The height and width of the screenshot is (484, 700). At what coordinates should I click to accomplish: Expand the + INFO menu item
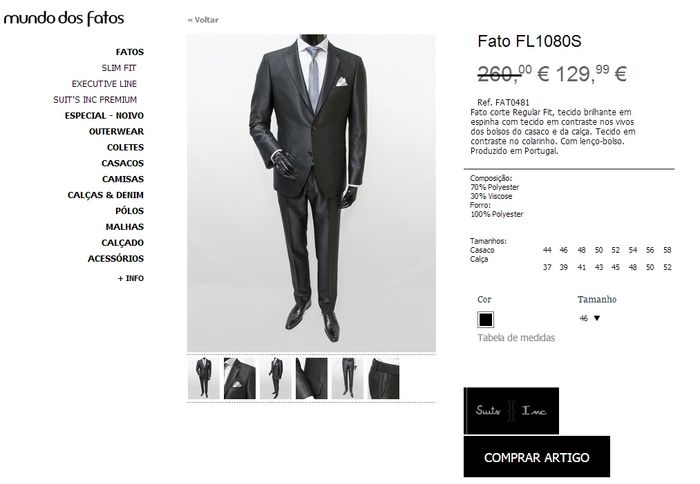pos(130,278)
